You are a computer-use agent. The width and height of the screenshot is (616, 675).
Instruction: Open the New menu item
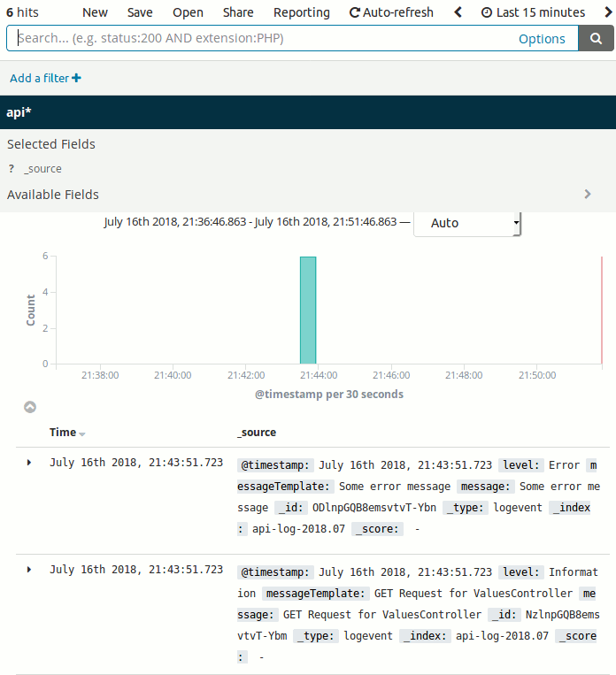click(x=95, y=12)
